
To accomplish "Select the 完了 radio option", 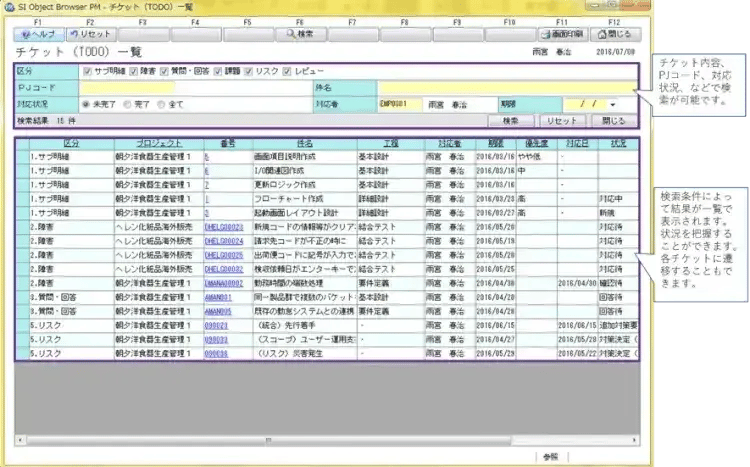I will tap(129, 103).
